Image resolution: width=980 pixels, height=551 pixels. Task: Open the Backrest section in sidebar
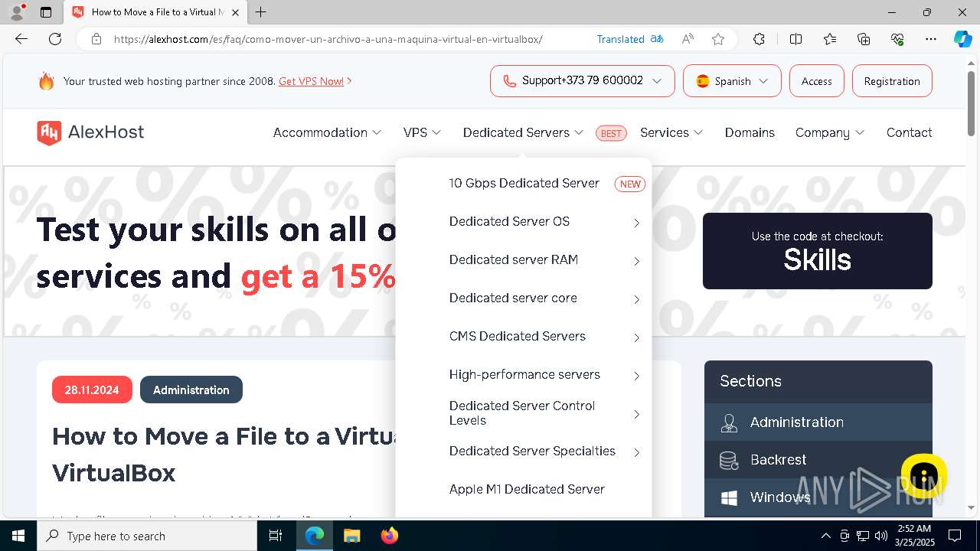coord(818,460)
